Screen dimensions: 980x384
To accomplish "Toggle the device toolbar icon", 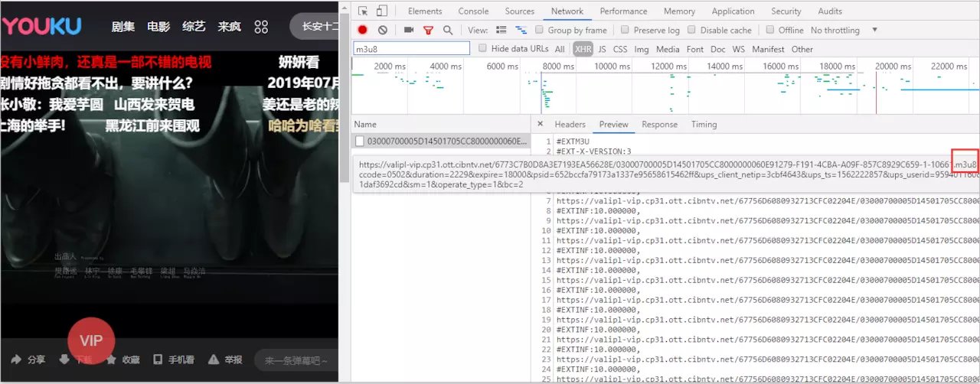I will tap(381, 11).
